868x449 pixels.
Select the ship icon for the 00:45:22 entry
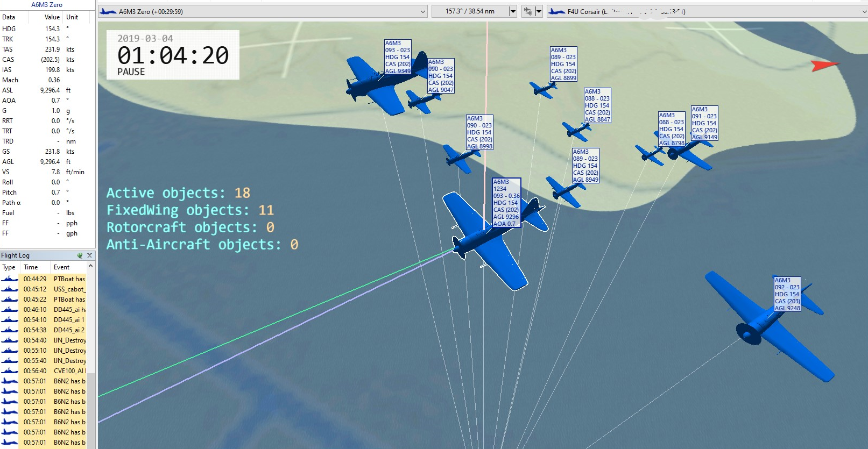click(9, 299)
